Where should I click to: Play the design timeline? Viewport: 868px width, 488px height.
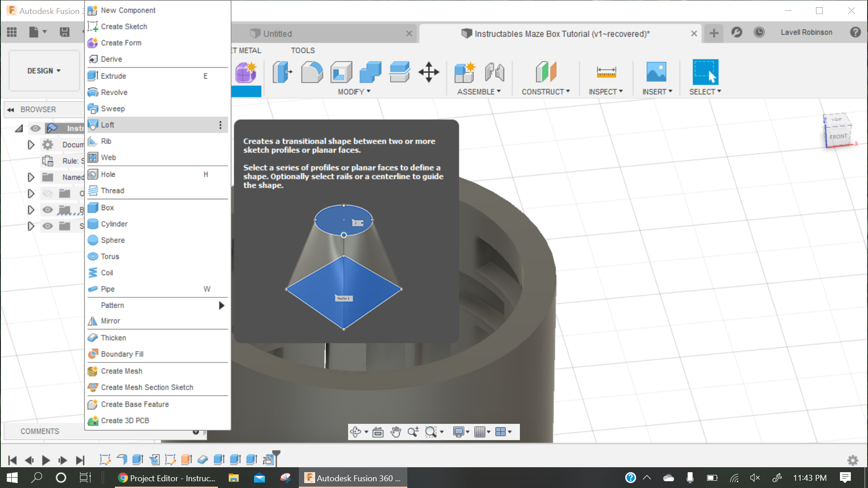[46, 460]
